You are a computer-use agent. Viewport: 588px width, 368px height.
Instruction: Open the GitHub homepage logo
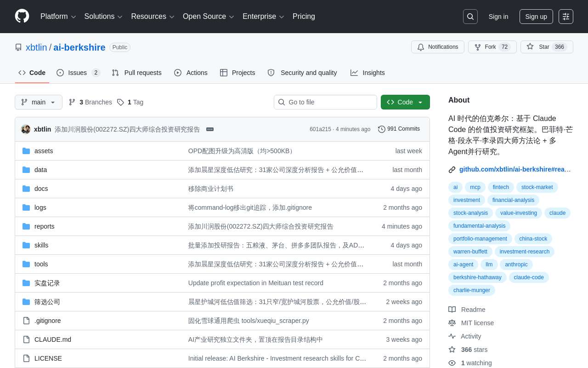click(22, 16)
